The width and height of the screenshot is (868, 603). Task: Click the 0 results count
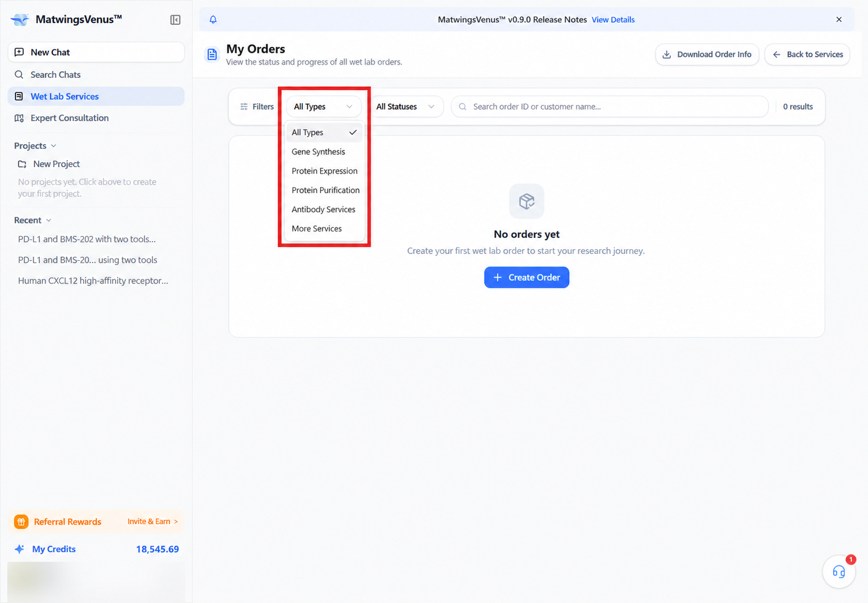tap(798, 107)
